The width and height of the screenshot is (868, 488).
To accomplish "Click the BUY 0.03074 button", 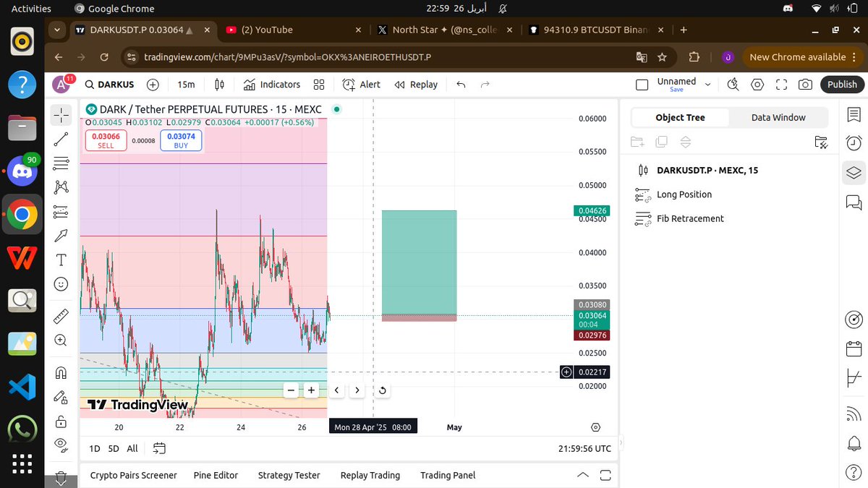I will point(181,140).
